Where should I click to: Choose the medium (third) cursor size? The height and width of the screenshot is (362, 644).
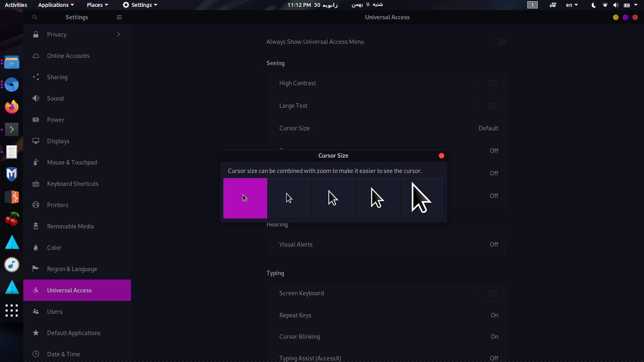(x=334, y=198)
